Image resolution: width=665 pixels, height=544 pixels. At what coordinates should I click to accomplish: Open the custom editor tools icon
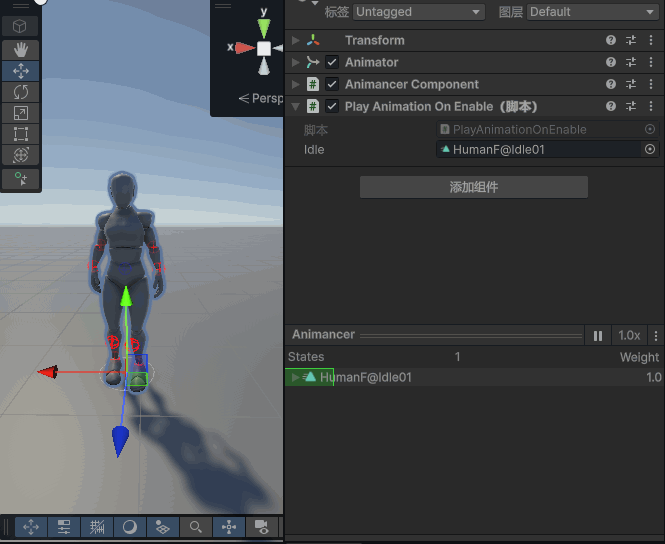pos(20,179)
